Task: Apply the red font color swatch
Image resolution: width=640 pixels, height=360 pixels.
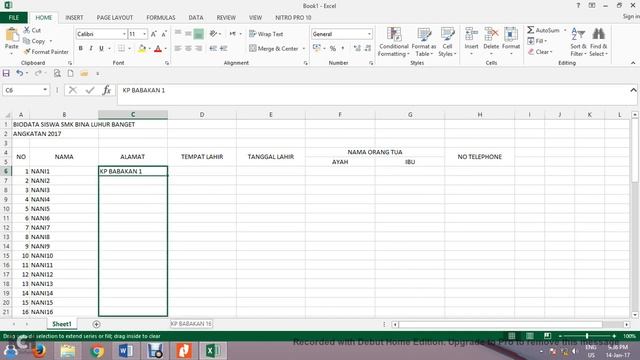Action: coord(158,49)
